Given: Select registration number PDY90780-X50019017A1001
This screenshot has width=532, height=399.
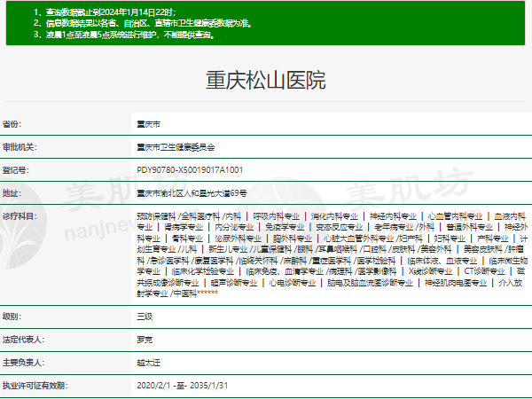Looking at the screenshot, I should point(190,170).
